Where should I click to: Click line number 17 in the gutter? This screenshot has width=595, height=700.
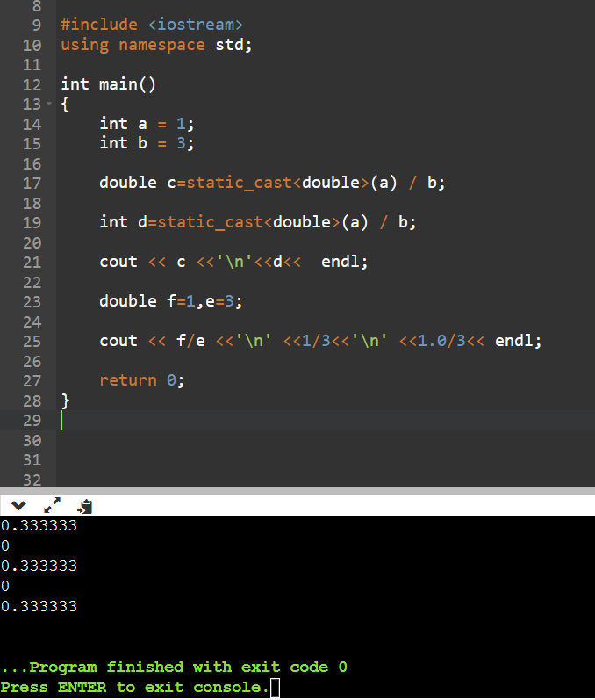tap(31, 184)
